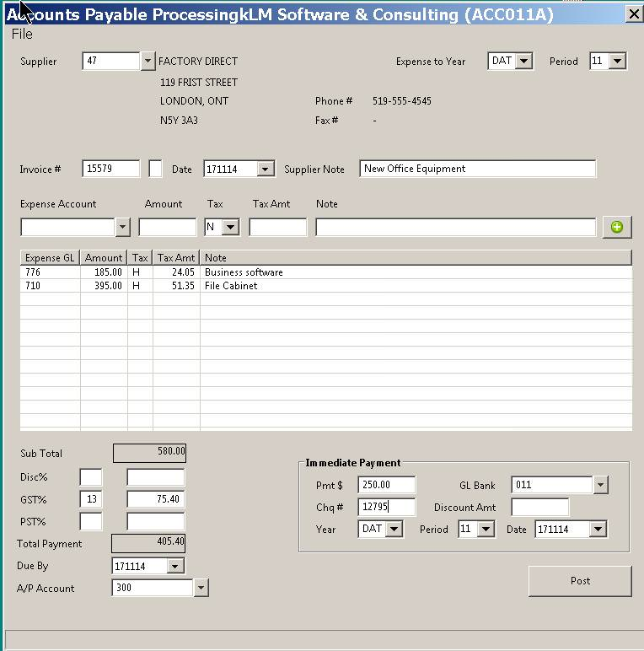Viewport: 644px width, 651px height.
Task: Click the FACTORY DIRECT supplier name
Action: (x=198, y=62)
